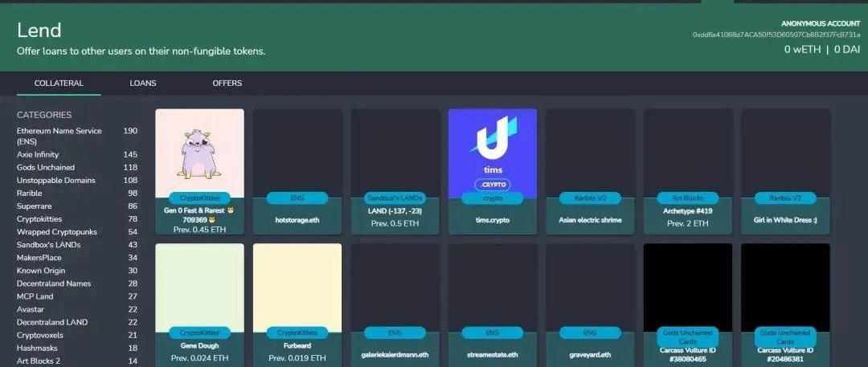Click CryptoKitties tag on Gen 0 card
The image size is (868, 367).
tap(200, 198)
